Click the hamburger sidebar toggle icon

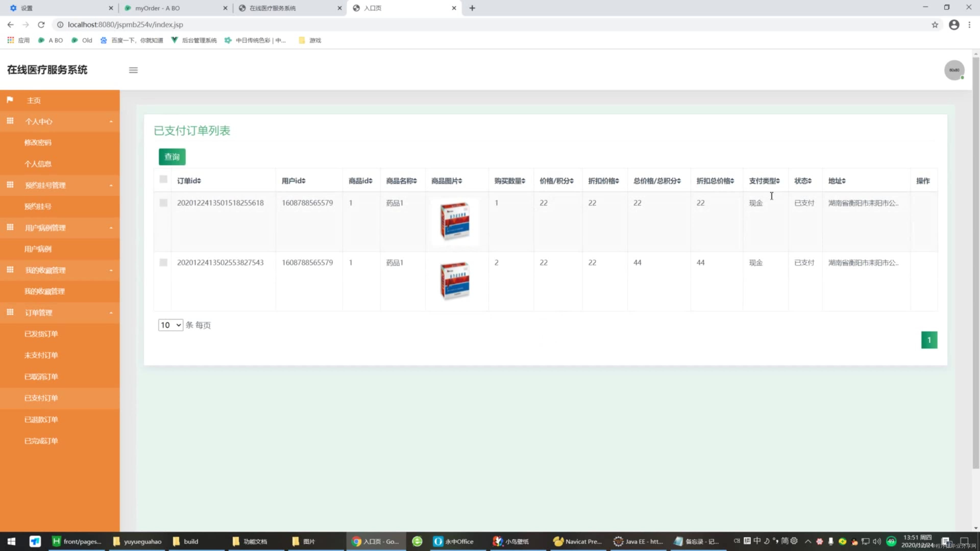pos(133,70)
